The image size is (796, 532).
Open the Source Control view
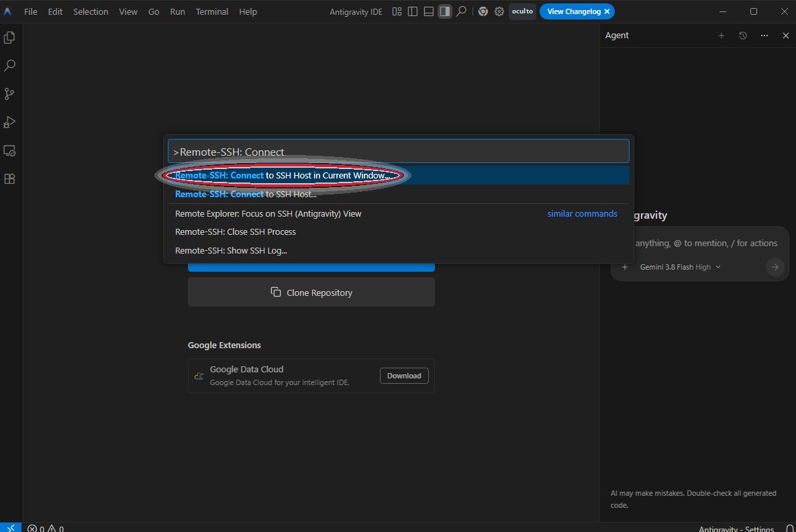(x=9, y=94)
